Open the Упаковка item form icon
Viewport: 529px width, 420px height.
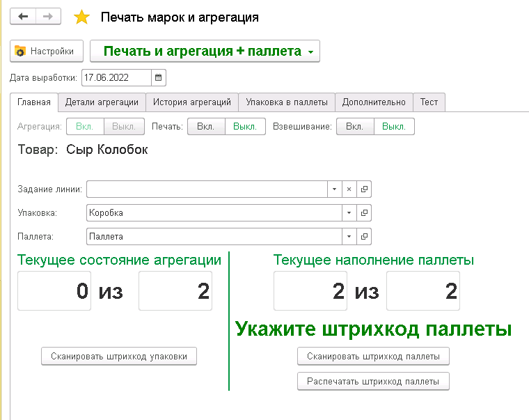pyautogui.click(x=364, y=212)
